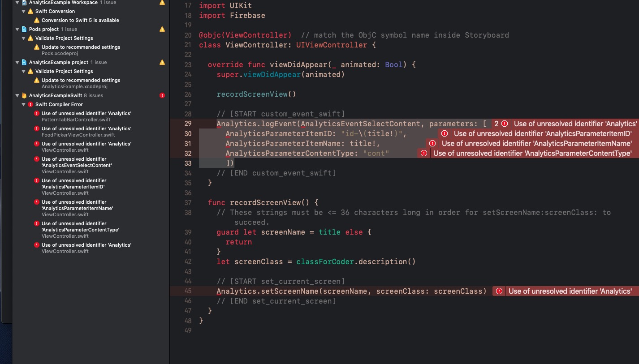Collapse Validate Project Settings under Pods project
This screenshot has width=639, height=364.
(23, 38)
